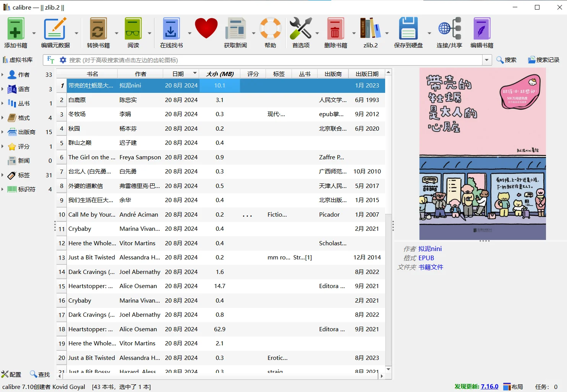This screenshot has height=392, width=567.
Task: Open 搜索记录 (saved searches) button
Action: coord(543,60)
